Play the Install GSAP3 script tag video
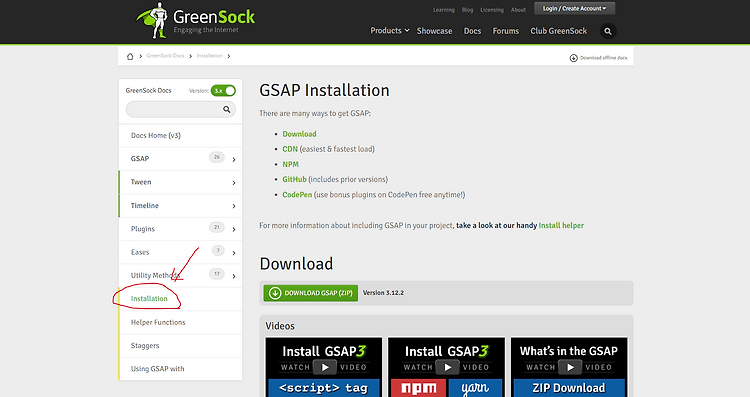The image size is (750, 397). pyautogui.click(x=324, y=367)
